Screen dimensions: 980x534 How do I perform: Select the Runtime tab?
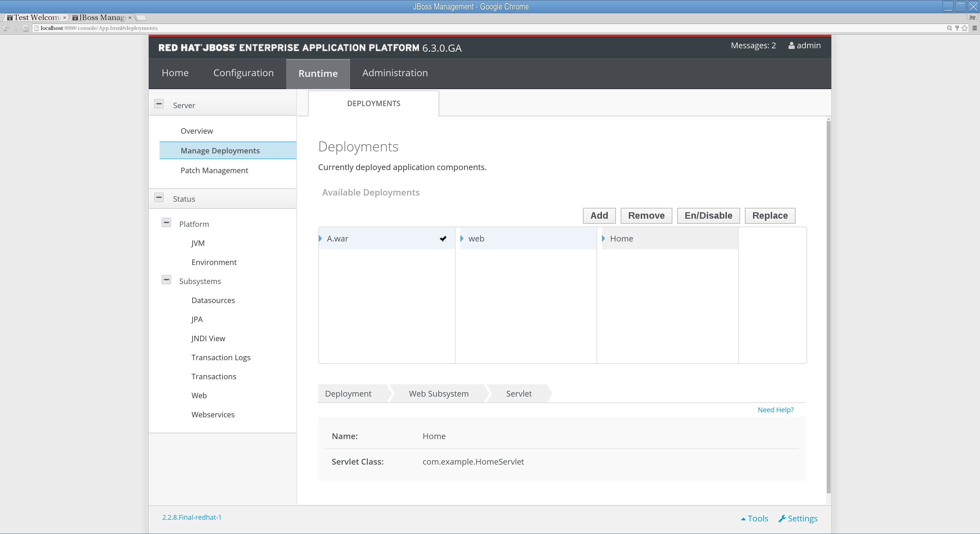point(318,74)
